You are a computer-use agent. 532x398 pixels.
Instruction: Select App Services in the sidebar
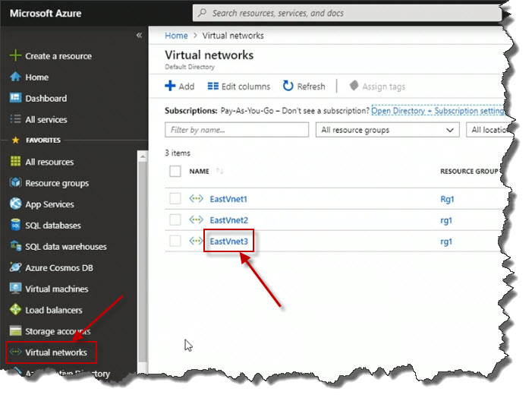[x=49, y=204]
